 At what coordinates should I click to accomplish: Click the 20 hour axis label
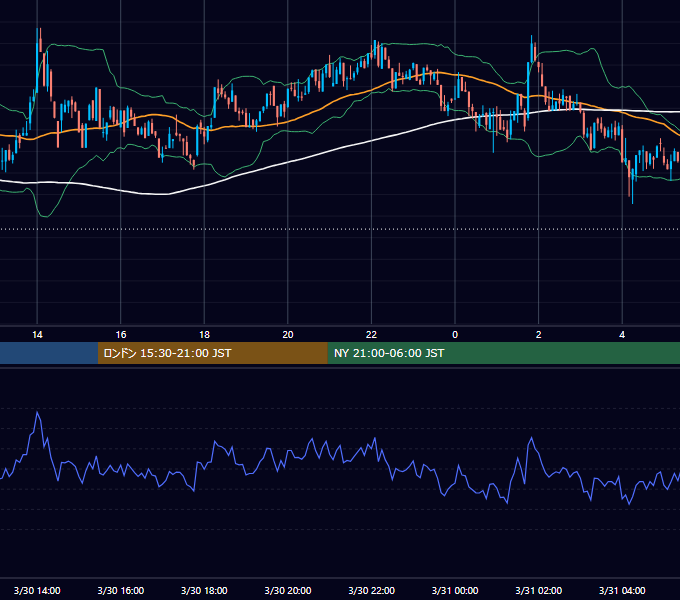(x=288, y=335)
